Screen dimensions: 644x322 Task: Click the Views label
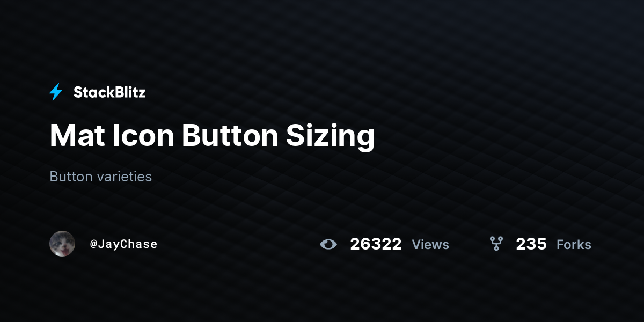pos(430,245)
